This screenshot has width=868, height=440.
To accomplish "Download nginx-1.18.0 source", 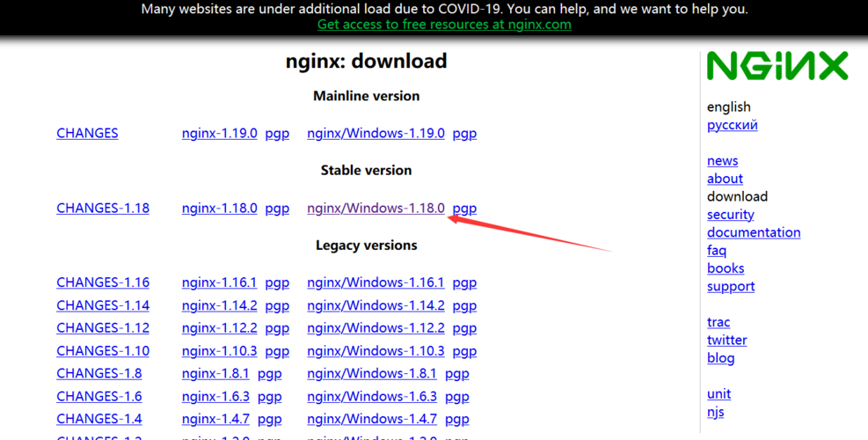I will pos(219,209).
